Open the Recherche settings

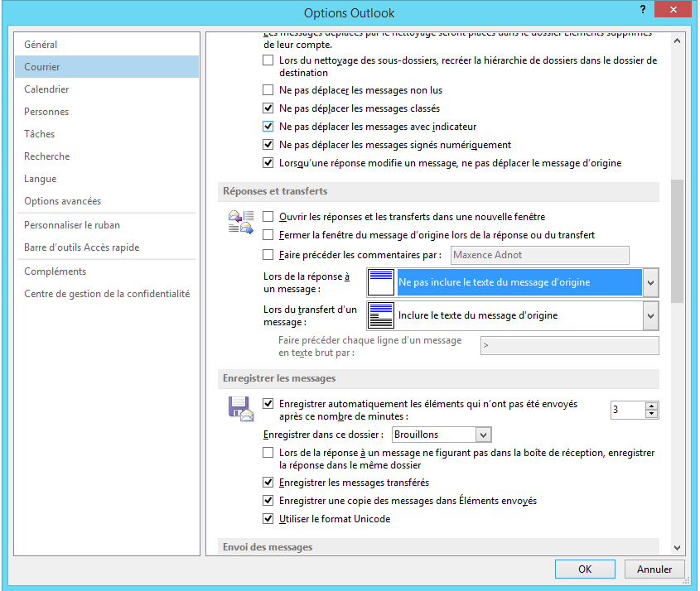pyautogui.click(x=107, y=156)
